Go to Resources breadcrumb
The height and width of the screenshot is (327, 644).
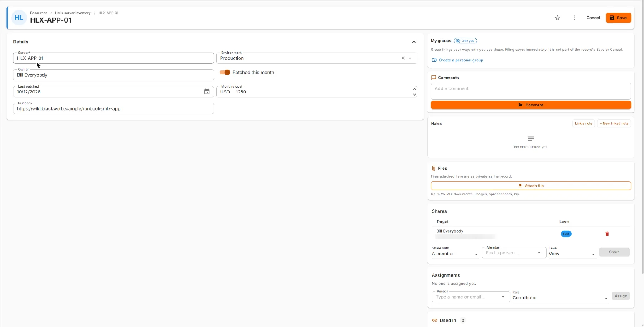(38, 13)
